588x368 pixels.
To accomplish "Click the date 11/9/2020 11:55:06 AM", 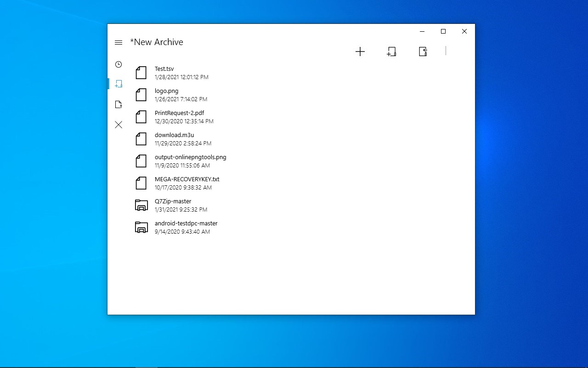I will tap(182, 166).
